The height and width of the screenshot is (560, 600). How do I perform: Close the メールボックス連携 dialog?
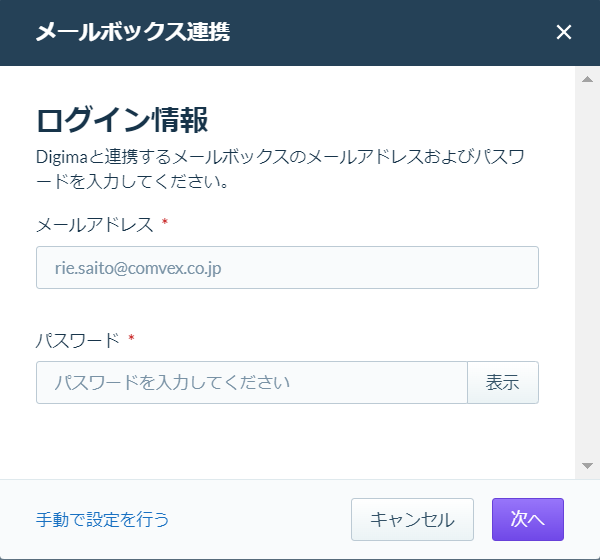(x=564, y=32)
